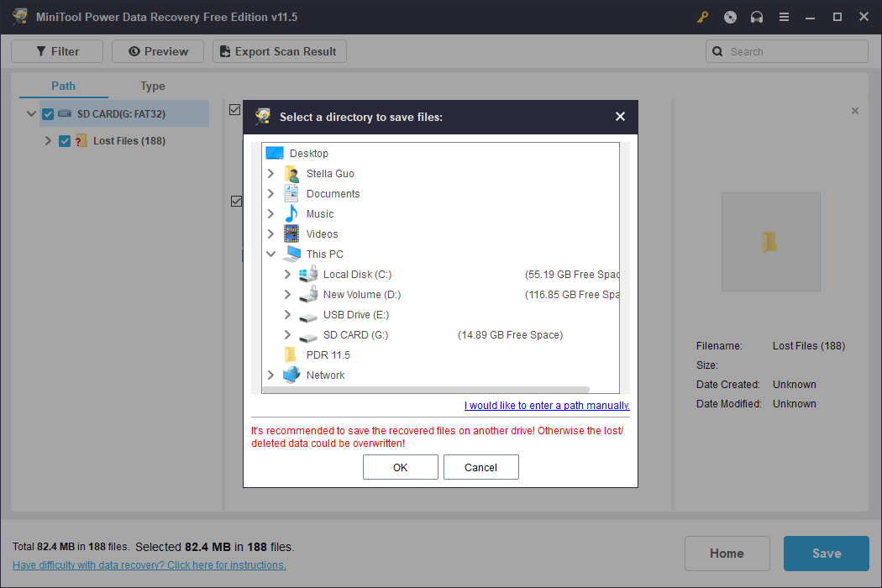Viewport: 882px width, 588px height.
Task: Click the This PC computer icon
Action: coord(291,254)
